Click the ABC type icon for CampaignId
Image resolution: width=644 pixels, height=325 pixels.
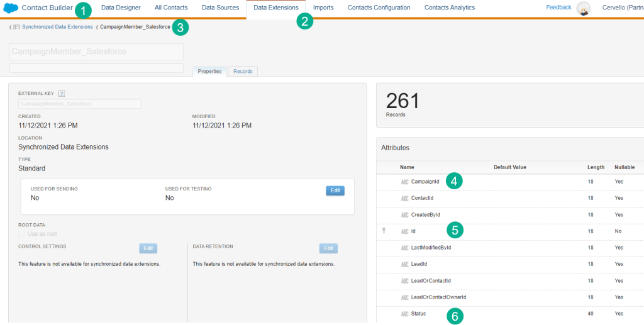point(404,182)
